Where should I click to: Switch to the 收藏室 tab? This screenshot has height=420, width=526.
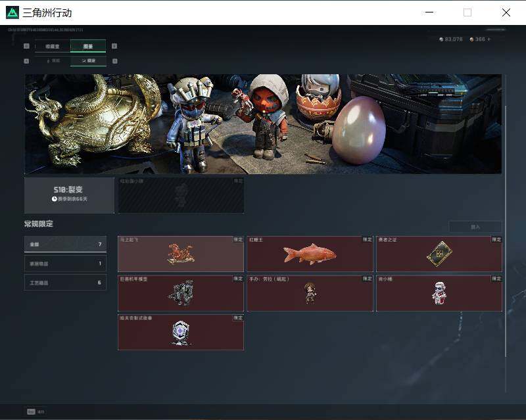coord(53,46)
